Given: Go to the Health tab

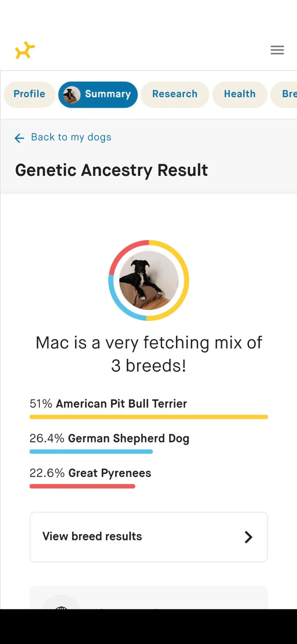Looking at the screenshot, I should click(x=239, y=94).
